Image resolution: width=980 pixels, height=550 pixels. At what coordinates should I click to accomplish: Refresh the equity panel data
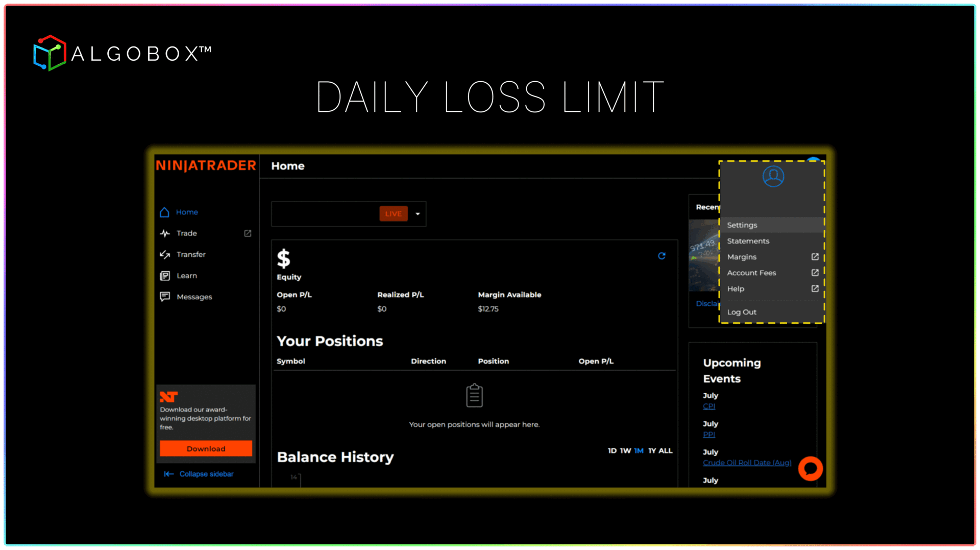pos(661,256)
